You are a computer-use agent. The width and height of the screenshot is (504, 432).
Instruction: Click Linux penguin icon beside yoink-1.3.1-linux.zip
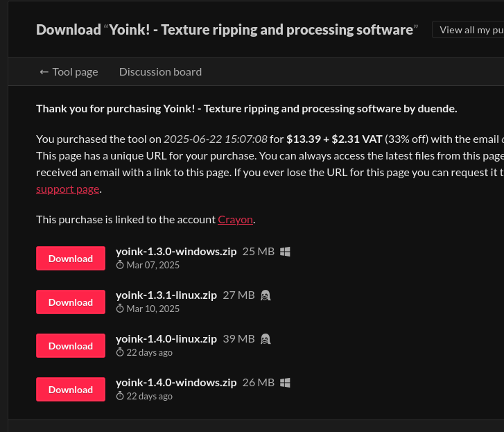265,295
